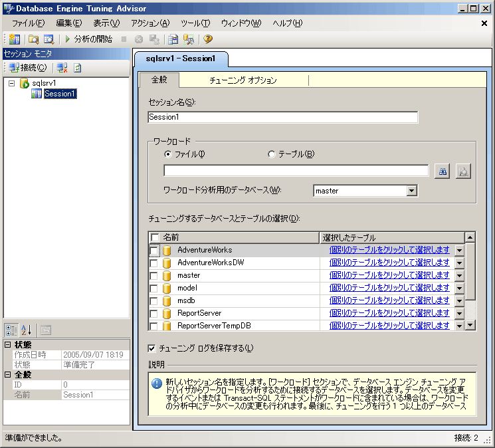Collapse the sqlsrv1 tree node
495x448 pixels.
11,83
